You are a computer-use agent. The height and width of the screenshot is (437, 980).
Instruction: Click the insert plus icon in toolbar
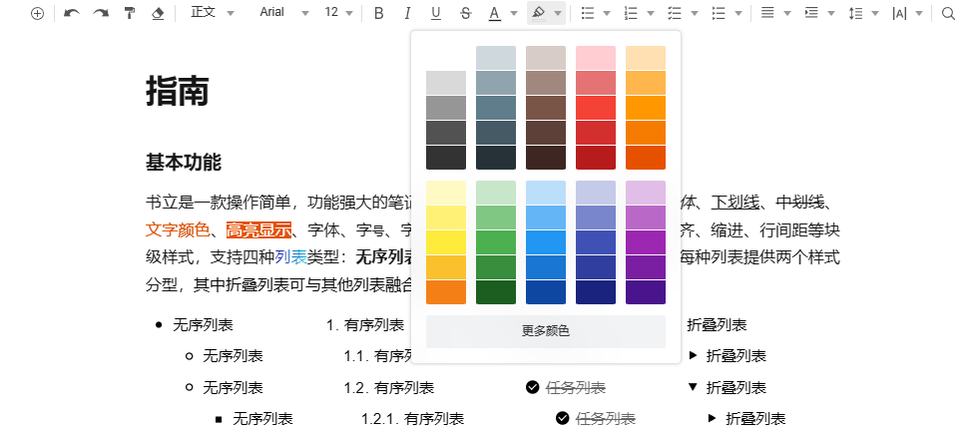pyautogui.click(x=38, y=13)
